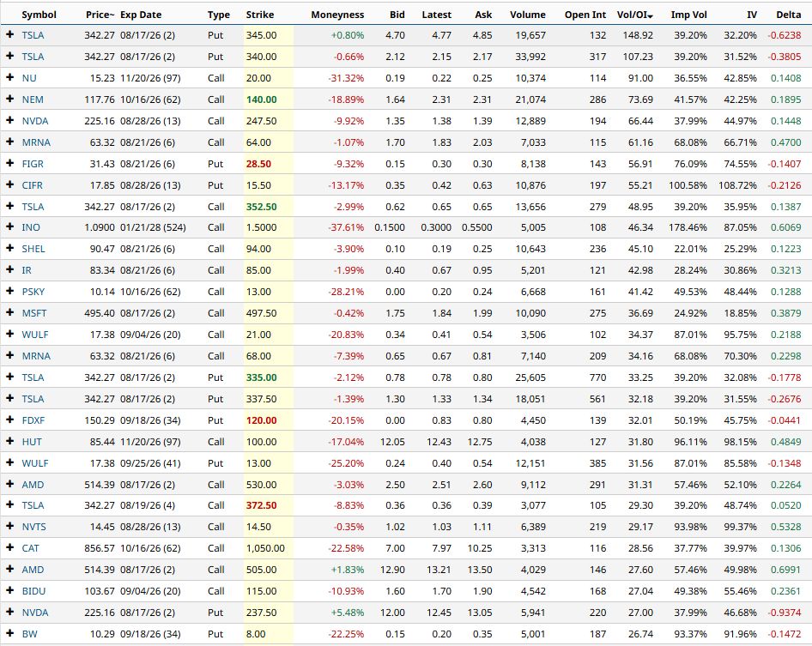Image resolution: width=812 pixels, height=646 pixels.
Task: Sort by the Exp Date column header
Action: (x=141, y=15)
